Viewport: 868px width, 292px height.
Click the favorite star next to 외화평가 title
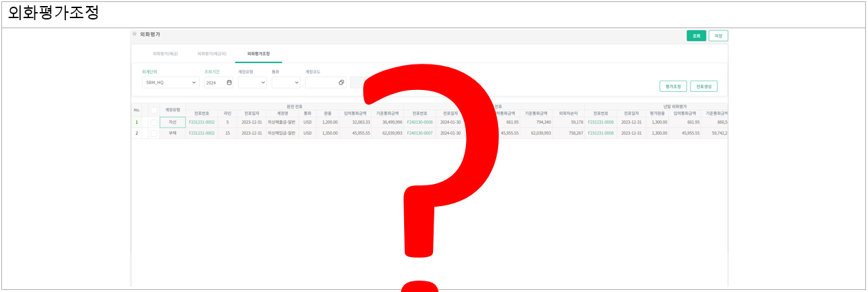[134, 34]
